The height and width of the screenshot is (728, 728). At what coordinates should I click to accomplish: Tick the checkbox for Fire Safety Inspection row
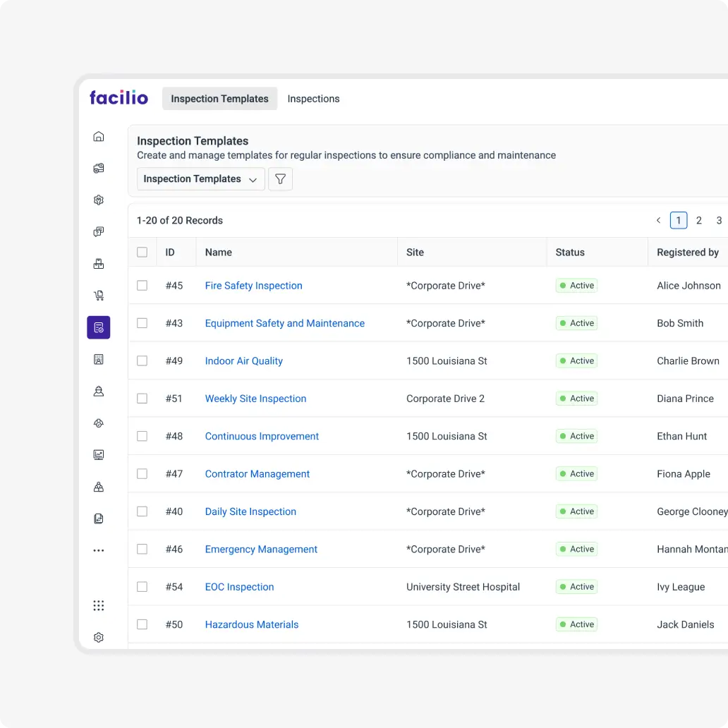click(x=142, y=285)
